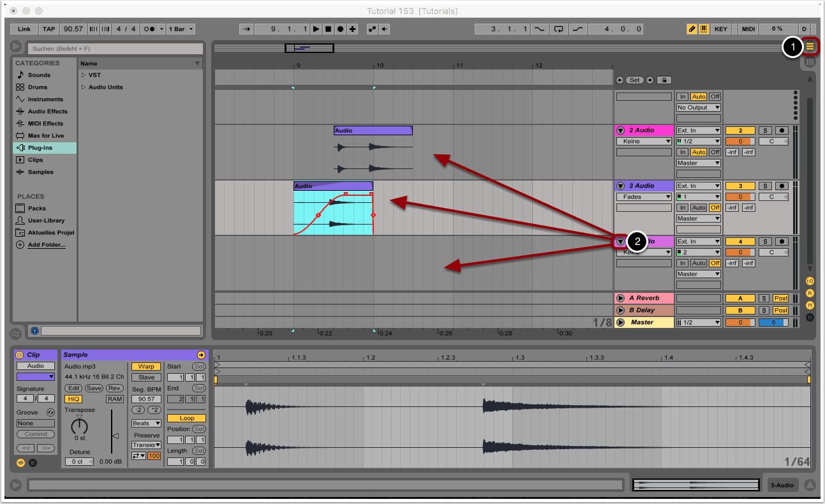Click Add Folder... in Places

click(x=46, y=245)
